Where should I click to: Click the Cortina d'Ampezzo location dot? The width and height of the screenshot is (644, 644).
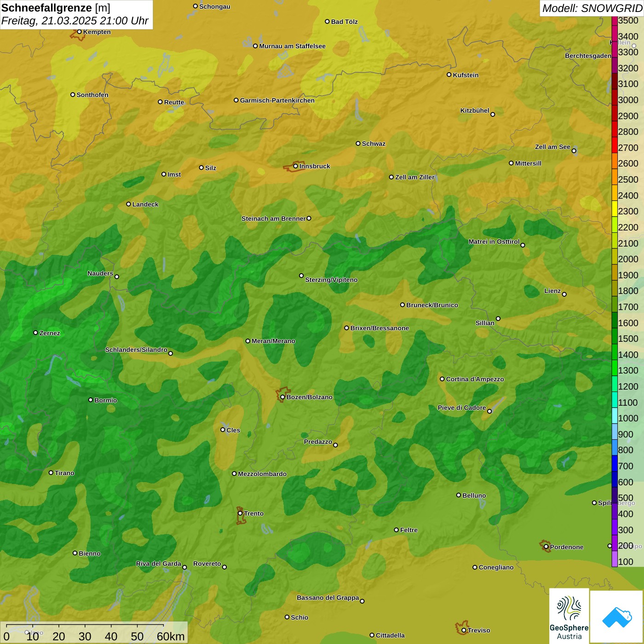click(x=442, y=379)
